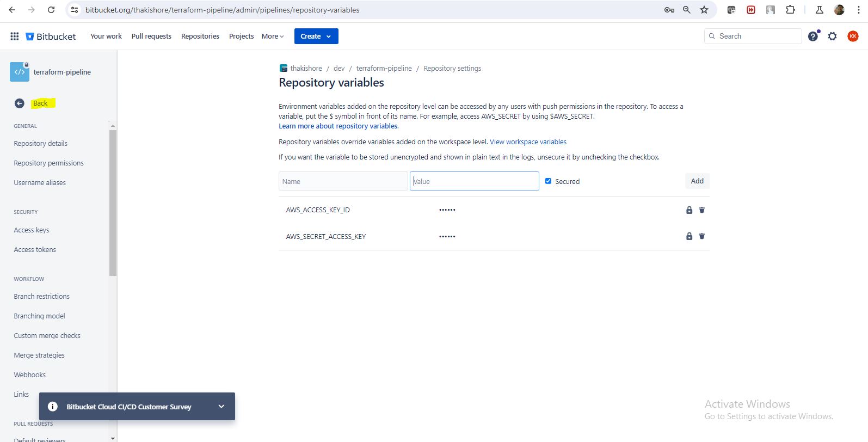Delete the AWS_ACCESS_KEY_ID variable
868x442 pixels.
701,210
